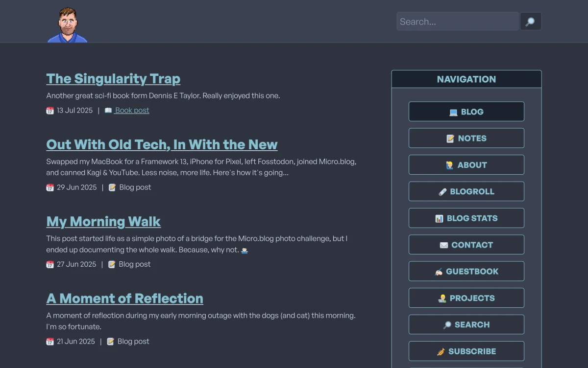Follow the Book post category link
Image resolution: width=588 pixels, height=368 pixels.
[x=132, y=111]
